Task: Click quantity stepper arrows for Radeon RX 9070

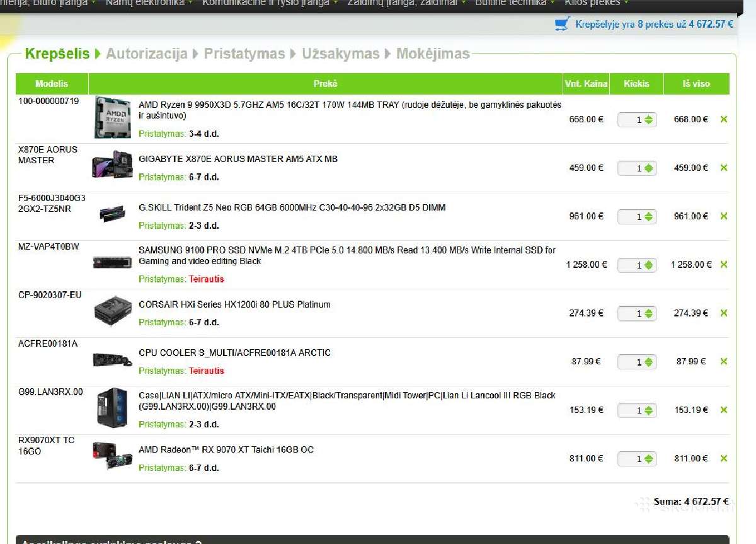Action: [x=649, y=459]
